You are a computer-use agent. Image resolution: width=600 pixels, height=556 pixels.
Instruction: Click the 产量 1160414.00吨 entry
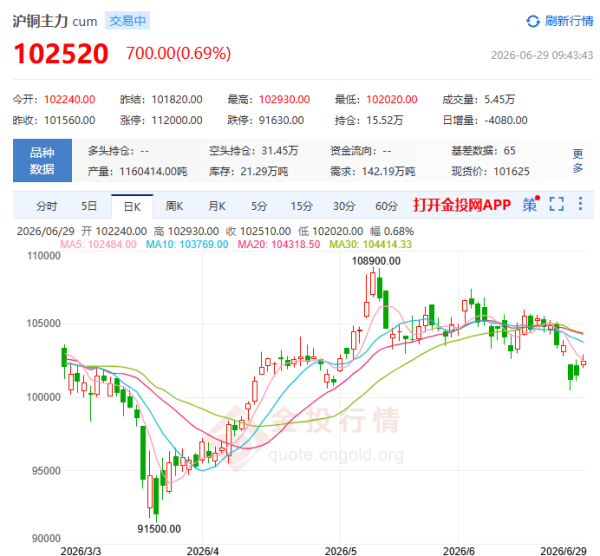[137, 171]
